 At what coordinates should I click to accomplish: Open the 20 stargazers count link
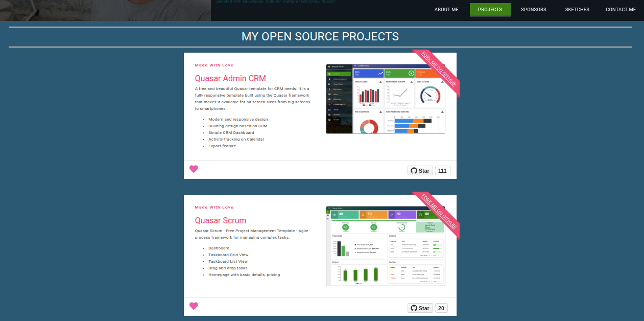[x=442, y=308]
